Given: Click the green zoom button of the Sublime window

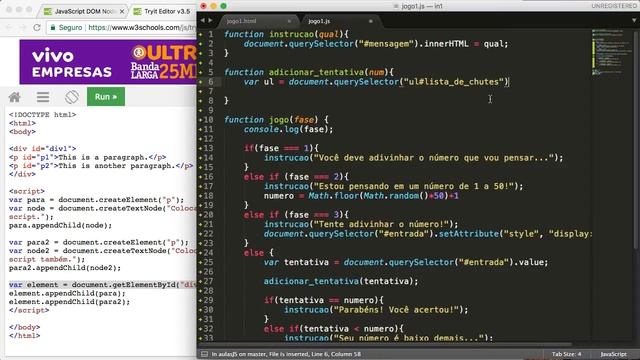Looking at the screenshot, I should [223, 6].
